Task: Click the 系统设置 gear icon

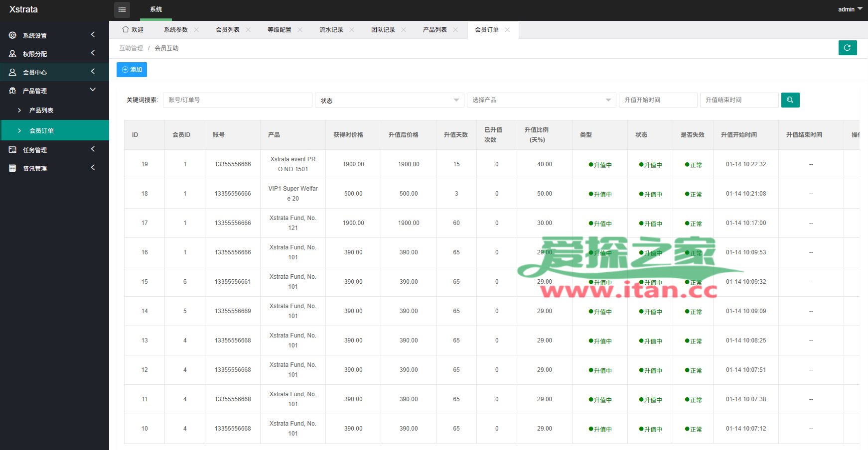Action: pyautogui.click(x=12, y=35)
